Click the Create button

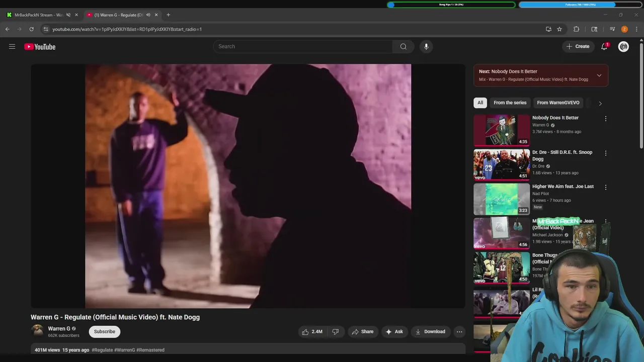pos(578,46)
